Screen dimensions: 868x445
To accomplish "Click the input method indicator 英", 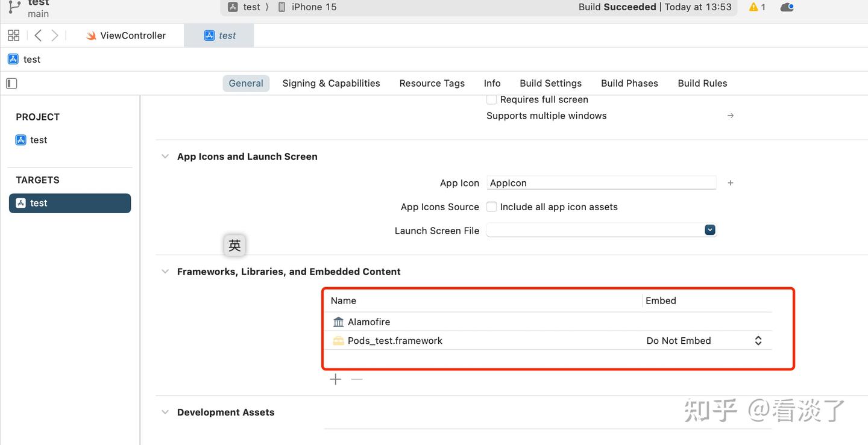I will pyautogui.click(x=234, y=245).
